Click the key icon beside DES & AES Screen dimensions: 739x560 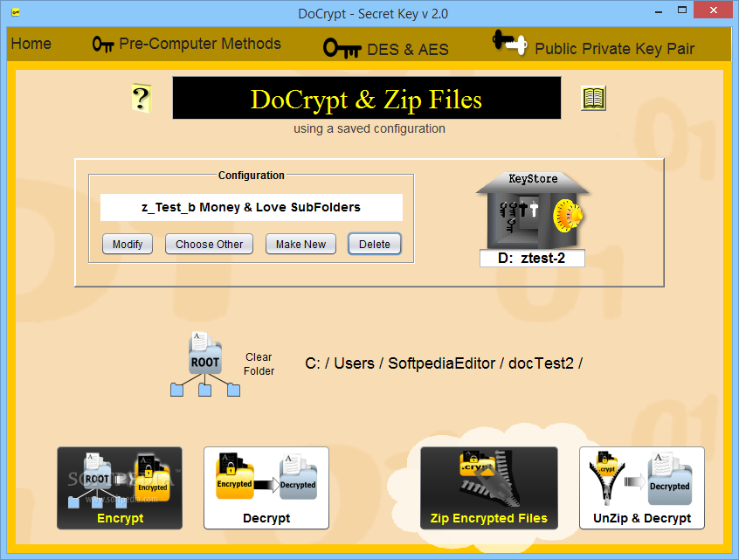342,49
